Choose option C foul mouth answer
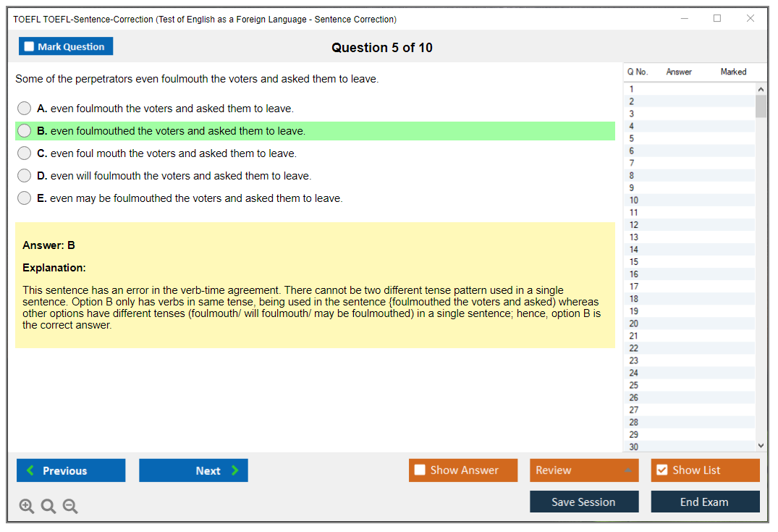Viewport: 778px width, 532px height. (25, 153)
